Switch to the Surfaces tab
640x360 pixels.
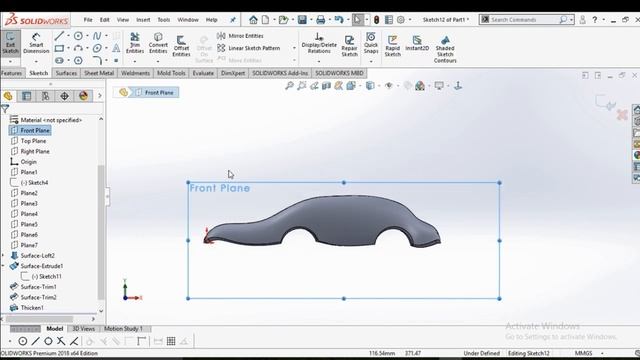pyautogui.click(x=66, y=73)
